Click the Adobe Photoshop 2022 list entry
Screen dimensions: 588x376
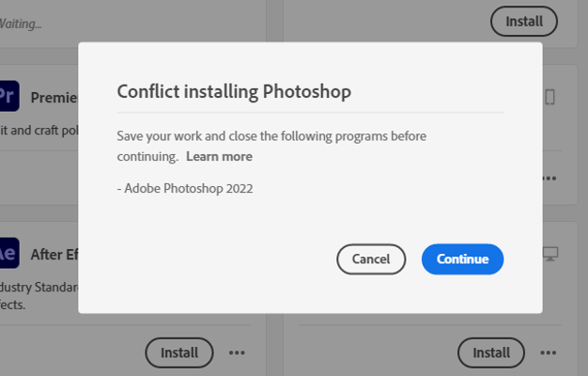point(185,188)
